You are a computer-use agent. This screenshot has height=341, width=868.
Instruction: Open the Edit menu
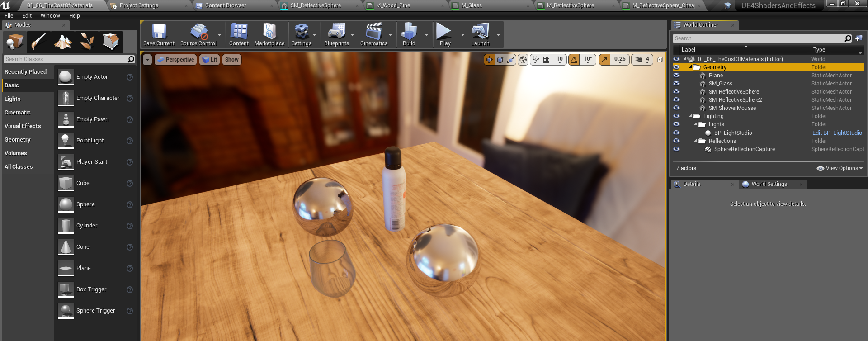27,16
